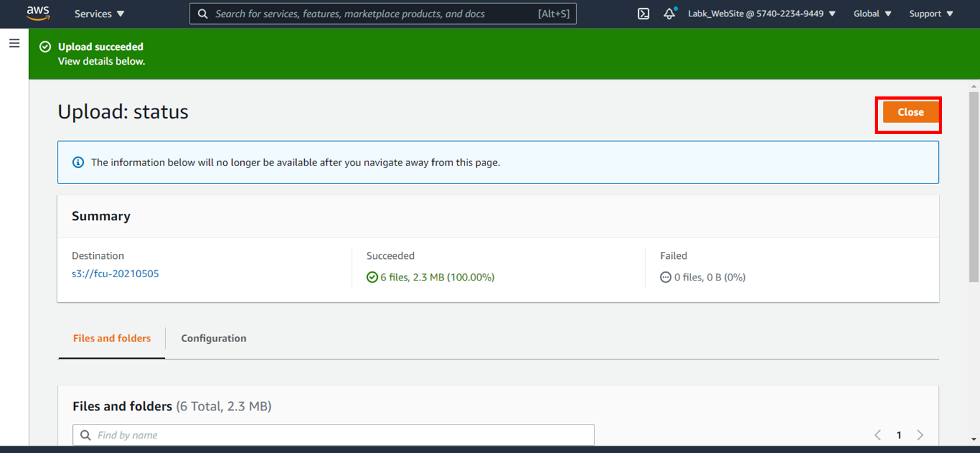
Task: Click the magnifier icon in Find by name
Action: point(86,435)
